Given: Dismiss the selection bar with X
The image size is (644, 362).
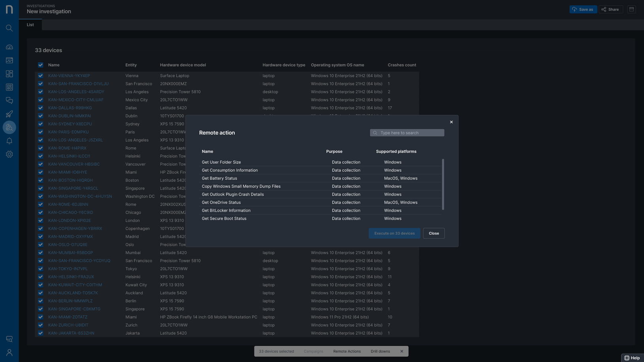Looking at the screenshot, I should coord(401,351).
